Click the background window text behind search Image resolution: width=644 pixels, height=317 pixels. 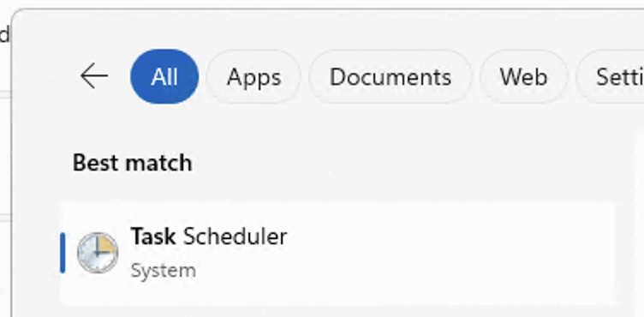pos(4,35)
